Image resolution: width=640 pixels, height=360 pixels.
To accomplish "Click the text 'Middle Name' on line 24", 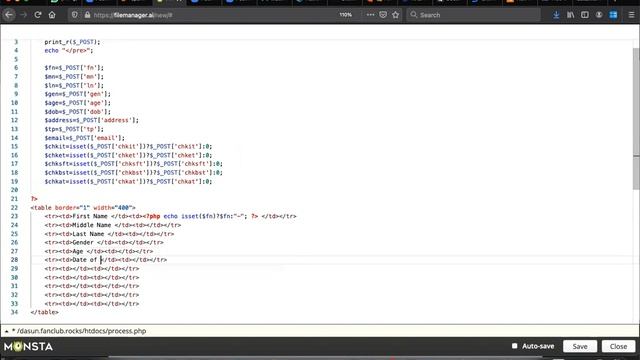I will [x=91, y=225].
